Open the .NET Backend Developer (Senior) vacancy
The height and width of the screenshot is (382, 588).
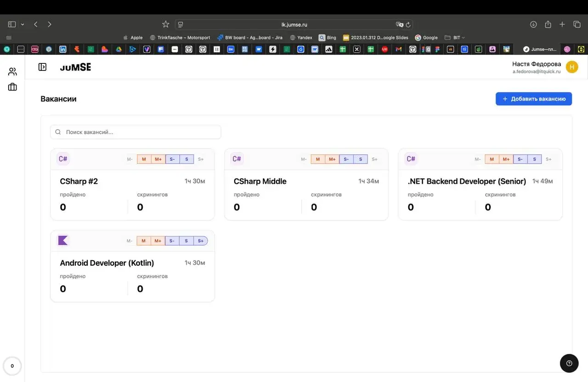[480, 184]
